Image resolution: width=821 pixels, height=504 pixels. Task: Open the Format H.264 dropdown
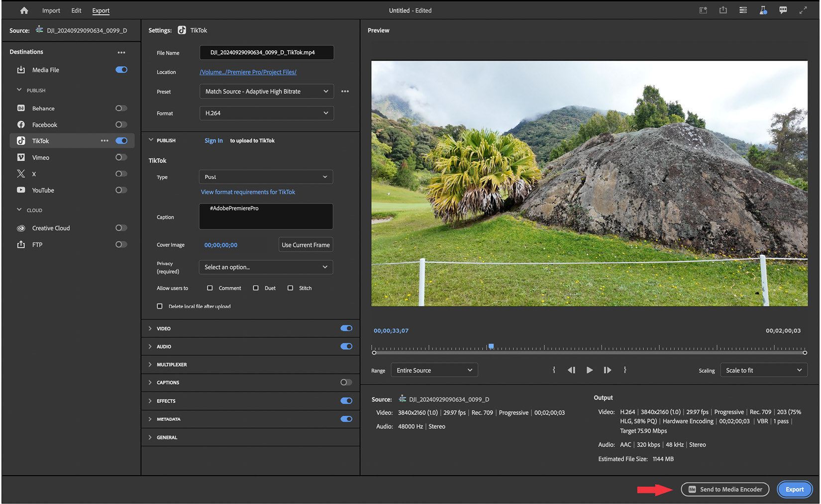266,113
